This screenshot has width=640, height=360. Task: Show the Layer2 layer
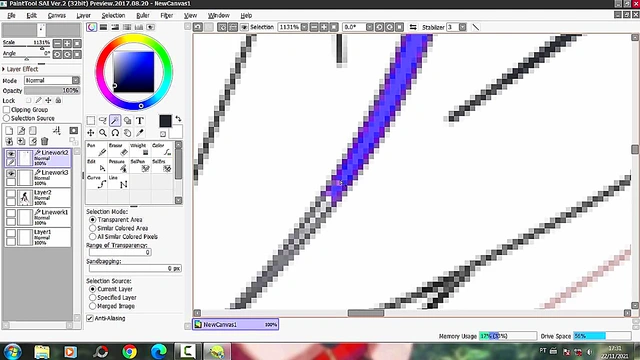(11, 193)
